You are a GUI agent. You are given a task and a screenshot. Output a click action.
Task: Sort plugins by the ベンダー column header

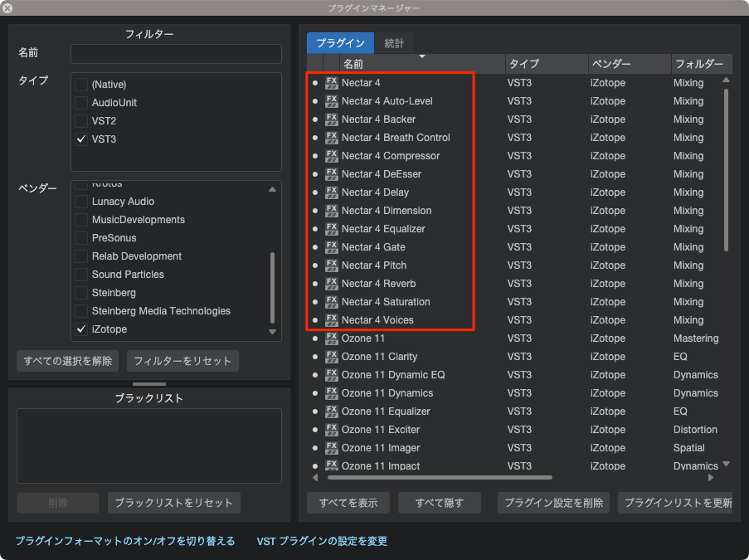click(x=630, y=64)
